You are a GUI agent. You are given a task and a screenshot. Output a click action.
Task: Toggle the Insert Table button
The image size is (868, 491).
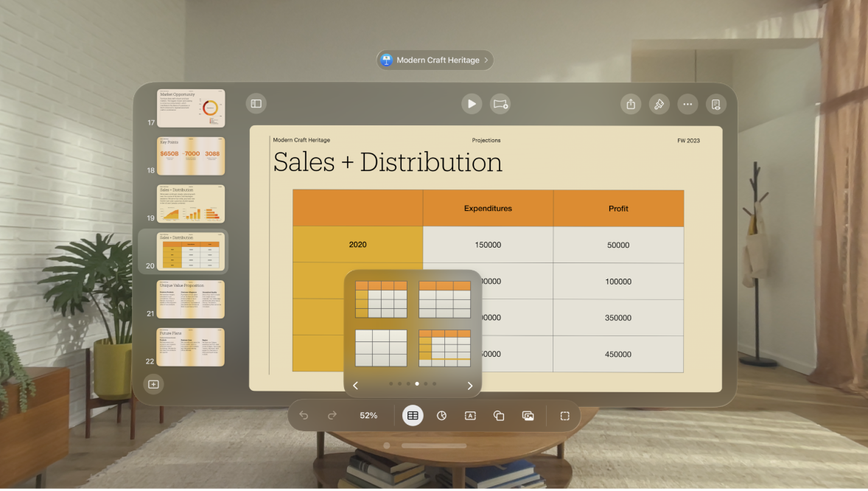[x=413, y=416]
